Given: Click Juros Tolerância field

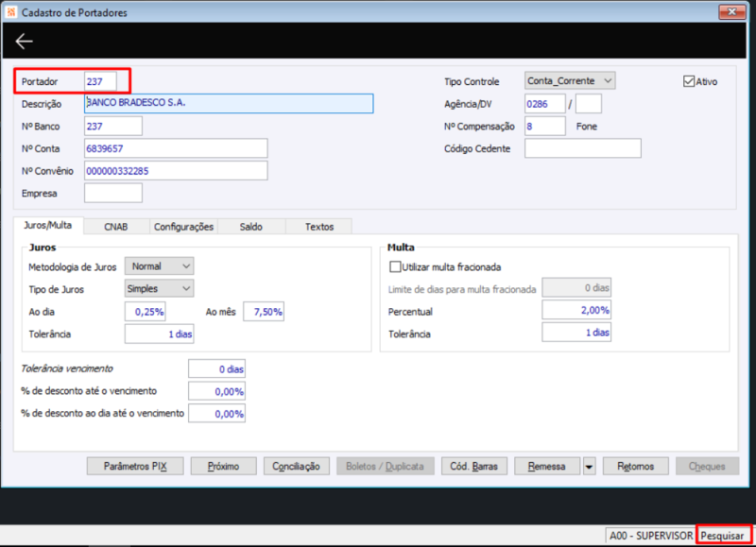Looking at the screenshot, I should (159, 333).
